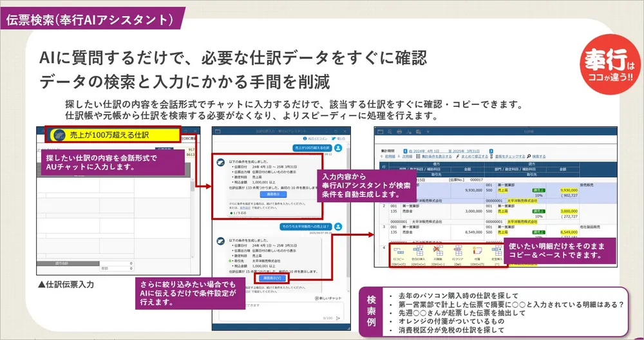Click the highlighted credit amount 3,000,000
644x340 pixels.
(x=569, y=211)
